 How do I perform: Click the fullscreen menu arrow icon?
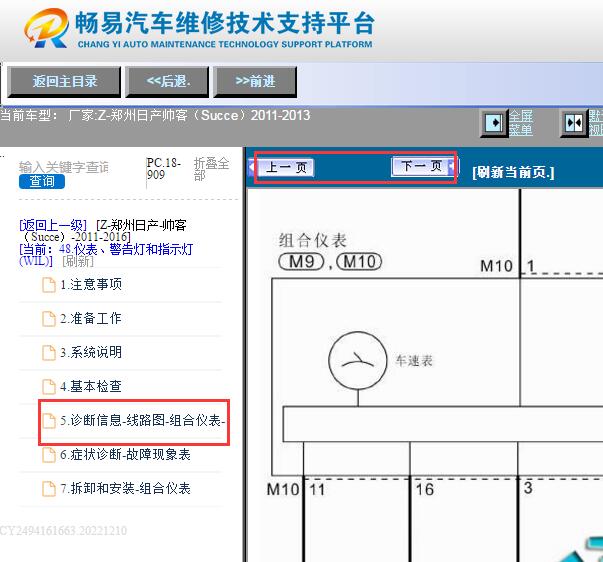(x=493, y=123)
